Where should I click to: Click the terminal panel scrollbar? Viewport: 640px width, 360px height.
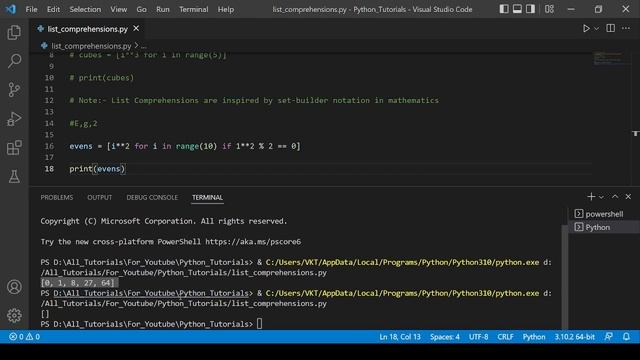[564, 276]
